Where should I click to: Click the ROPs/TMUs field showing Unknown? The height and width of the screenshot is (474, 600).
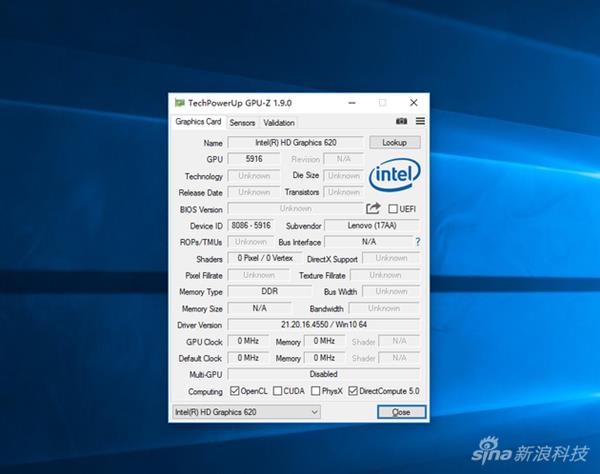(251, 242)
